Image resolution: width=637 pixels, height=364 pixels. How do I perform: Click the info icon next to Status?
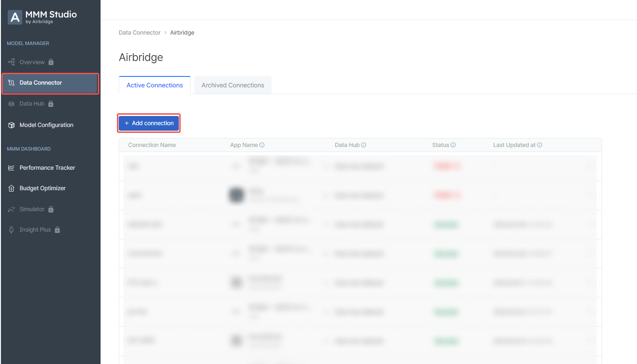coord(453,145)
